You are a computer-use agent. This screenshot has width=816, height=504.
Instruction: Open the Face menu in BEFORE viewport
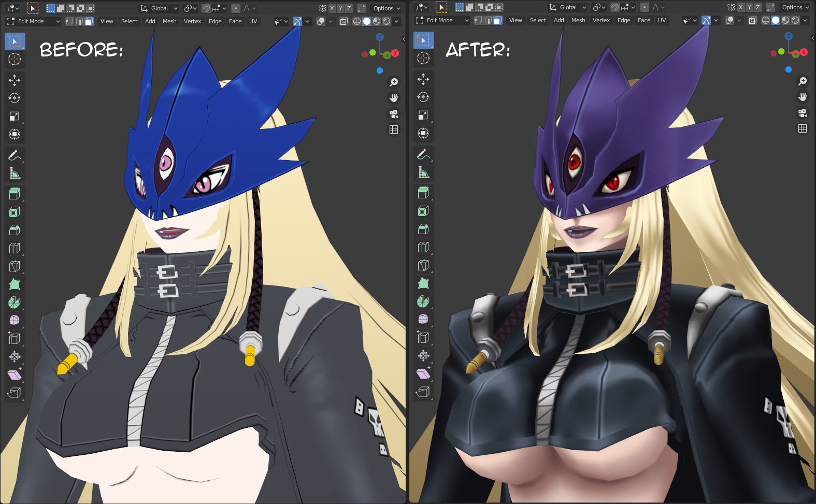[235, 21]
